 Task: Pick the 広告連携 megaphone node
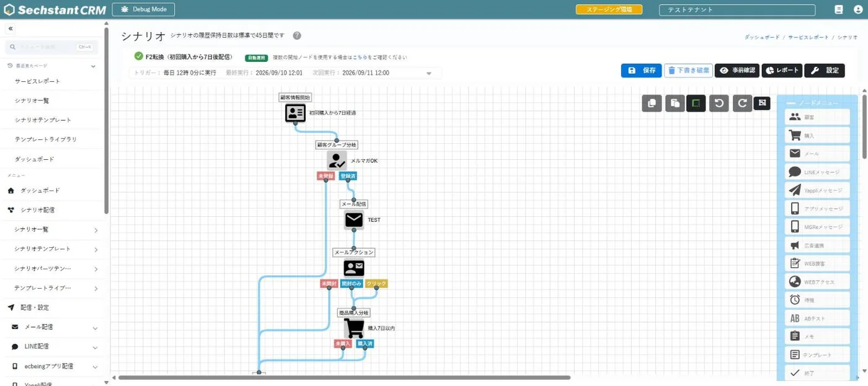click(x=817, y=245)
